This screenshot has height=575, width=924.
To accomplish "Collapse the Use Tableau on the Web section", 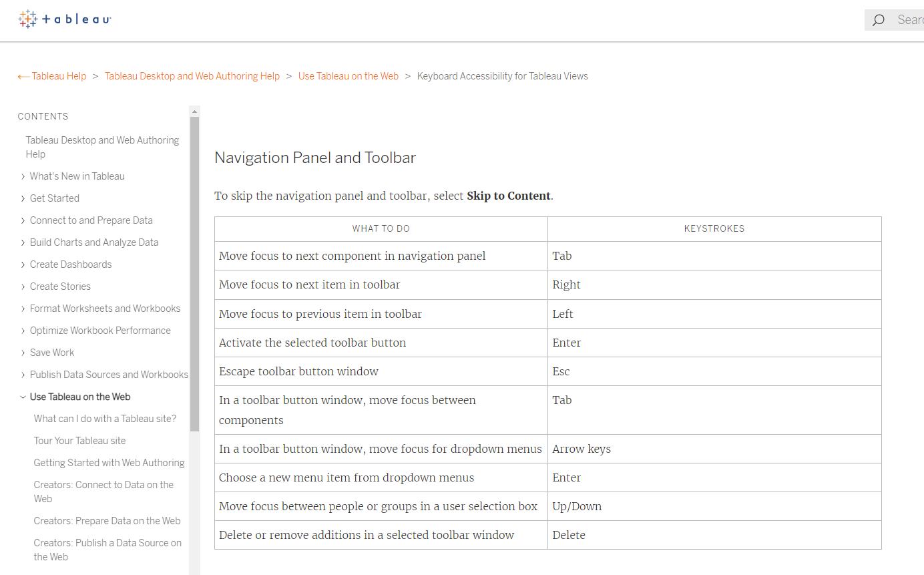I will [23, 397].
